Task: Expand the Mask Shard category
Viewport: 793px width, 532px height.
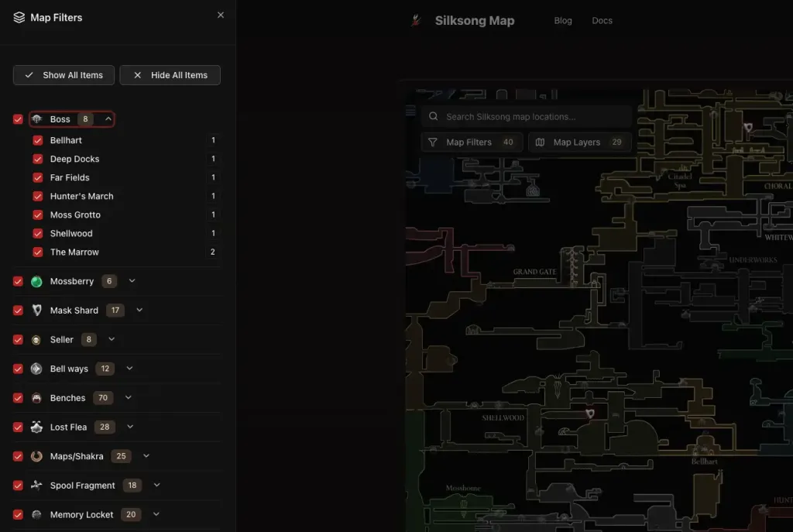Action: click(139, 310)
